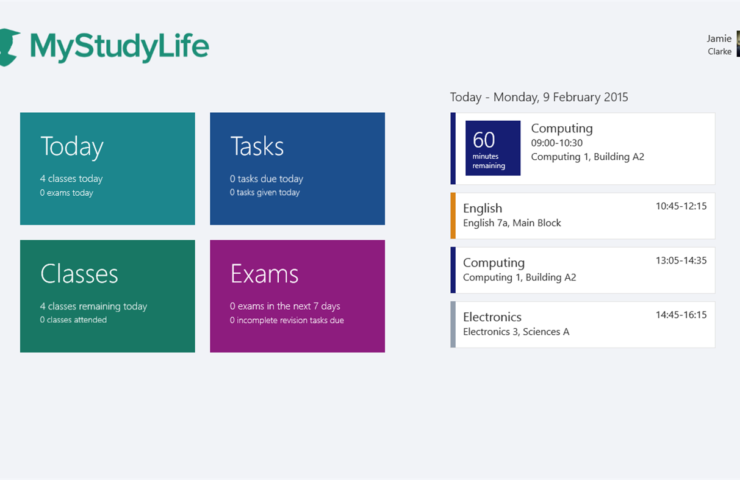
Task: Click the orange color bar beside English
Action: click(453, 216)
